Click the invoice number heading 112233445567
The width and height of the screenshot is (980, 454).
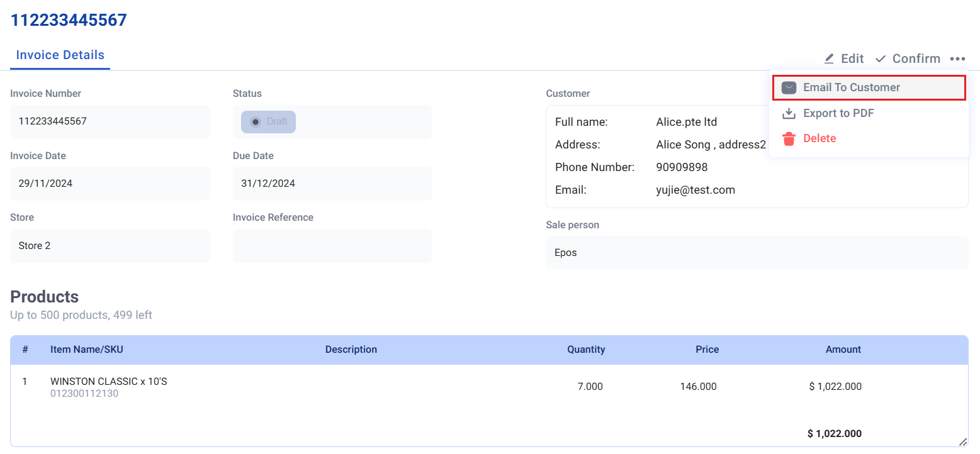[68, 19]
